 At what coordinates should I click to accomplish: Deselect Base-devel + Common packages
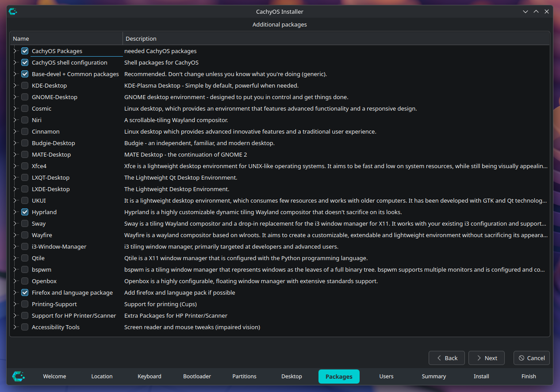pos(24,74)
